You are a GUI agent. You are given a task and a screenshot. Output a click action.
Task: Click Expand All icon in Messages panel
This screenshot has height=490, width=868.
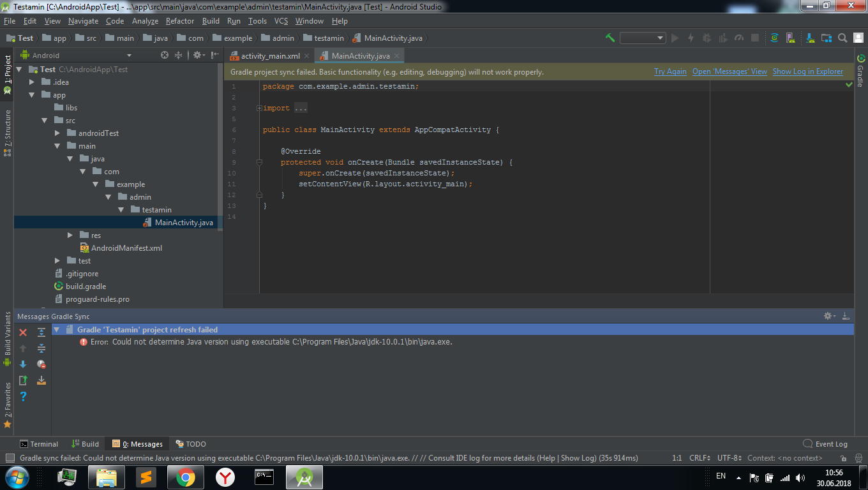pyautogui.click(x=41, y=332)
